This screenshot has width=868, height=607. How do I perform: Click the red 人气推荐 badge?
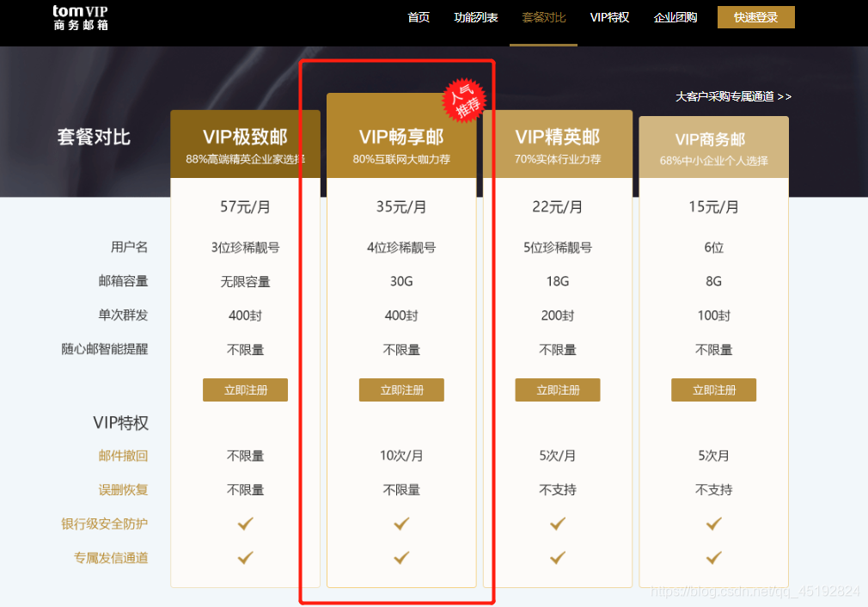click(x=464, y=101)
